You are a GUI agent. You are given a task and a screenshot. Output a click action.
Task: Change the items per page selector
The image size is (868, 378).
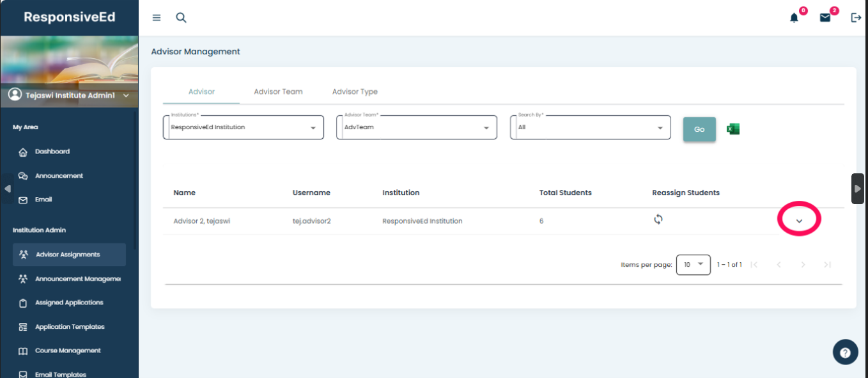pos(694,264)
